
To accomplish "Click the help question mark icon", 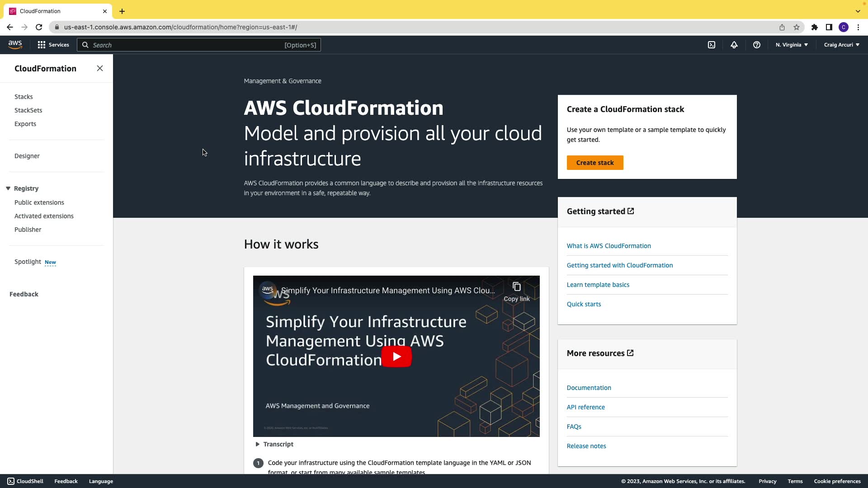I will pyautogui.click(x=757, y=45).
